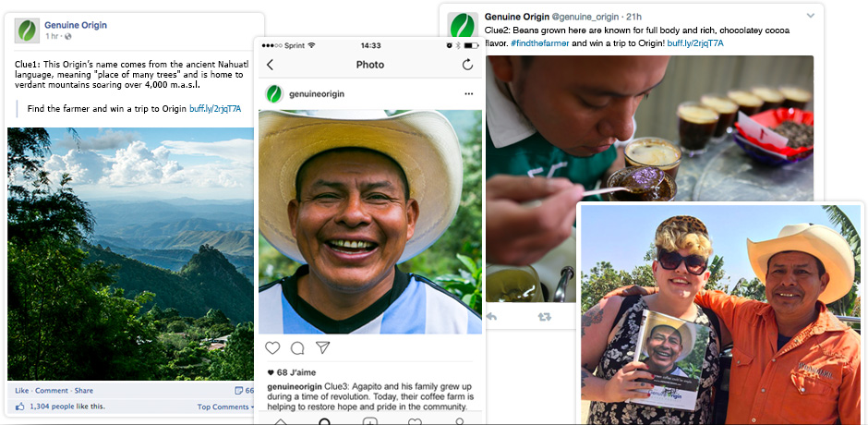Click the Facebook thumbs-up likes icon
Image resolution: width=868 pixels, height=425 pixels.
click(x=20, y=407)
